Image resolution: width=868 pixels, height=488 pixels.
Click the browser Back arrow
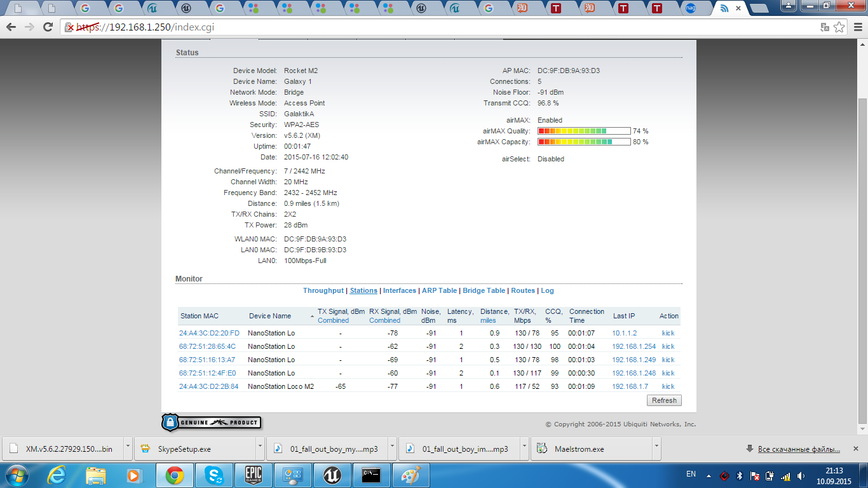pos(11,27)
